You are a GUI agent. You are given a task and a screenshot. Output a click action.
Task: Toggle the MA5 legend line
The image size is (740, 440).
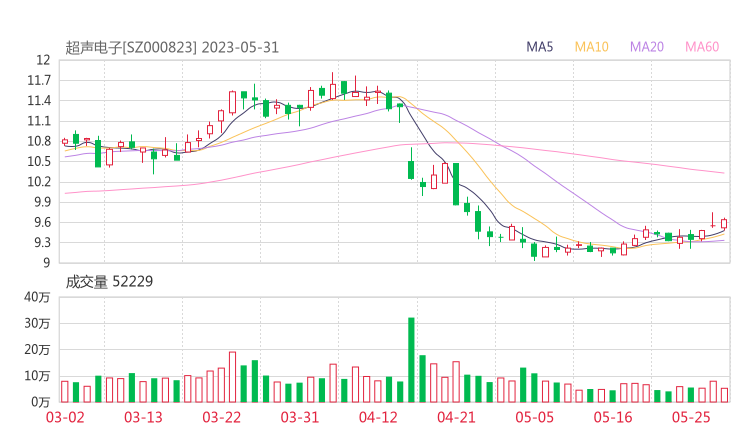[539, 47]
